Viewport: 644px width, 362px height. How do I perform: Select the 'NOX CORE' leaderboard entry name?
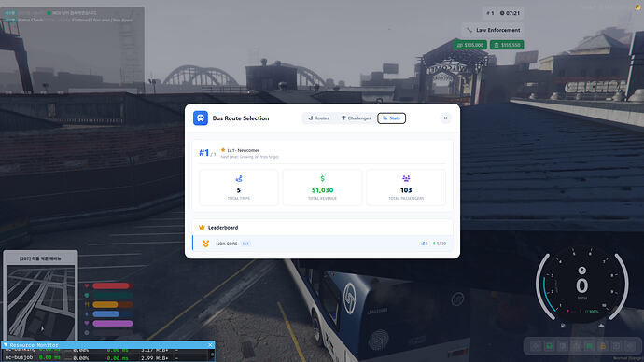(227, 244)
